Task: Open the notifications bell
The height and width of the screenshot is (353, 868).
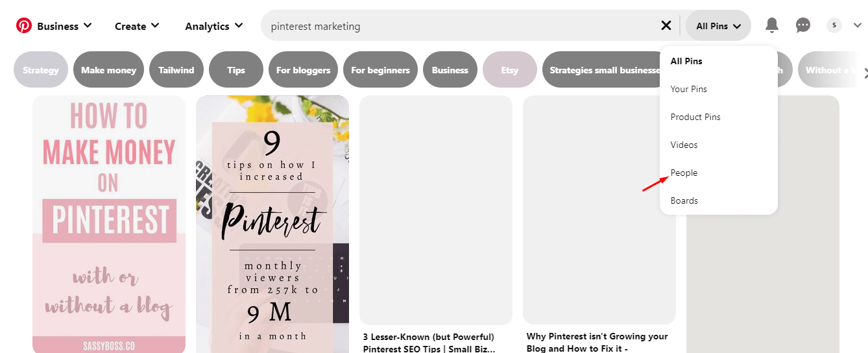Action: pyautogui.click(x=771, y=25)
